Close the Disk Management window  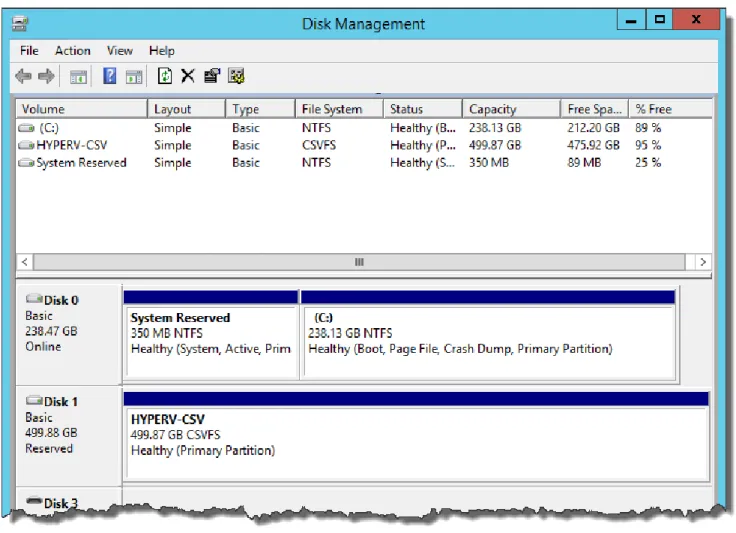(696, 20)
